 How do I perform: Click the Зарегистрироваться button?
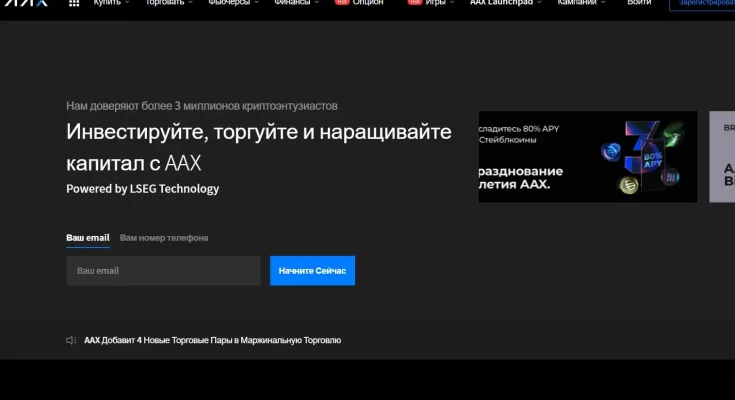tap(702, 4)
